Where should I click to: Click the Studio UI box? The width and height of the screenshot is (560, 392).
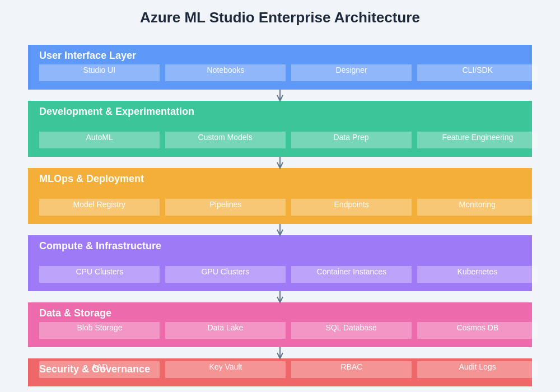[x=99, y=73]
